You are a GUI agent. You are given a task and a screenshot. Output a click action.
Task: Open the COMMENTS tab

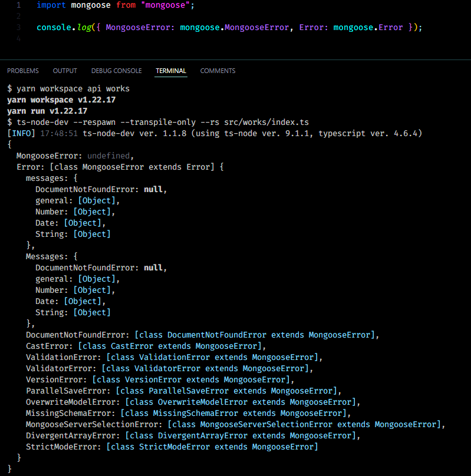[x=218, y=71]
